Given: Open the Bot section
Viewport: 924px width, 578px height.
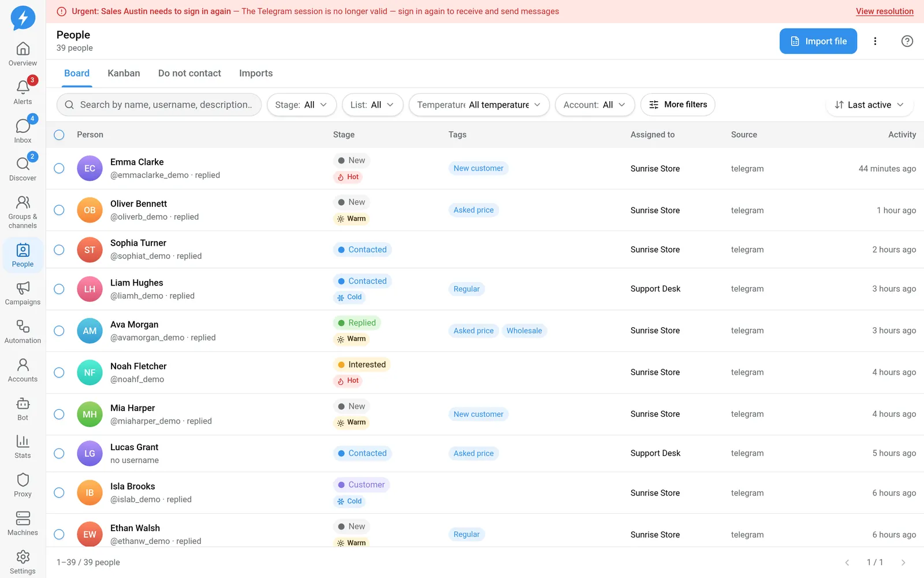Looking at the screenshot, I should click(23, 409).
